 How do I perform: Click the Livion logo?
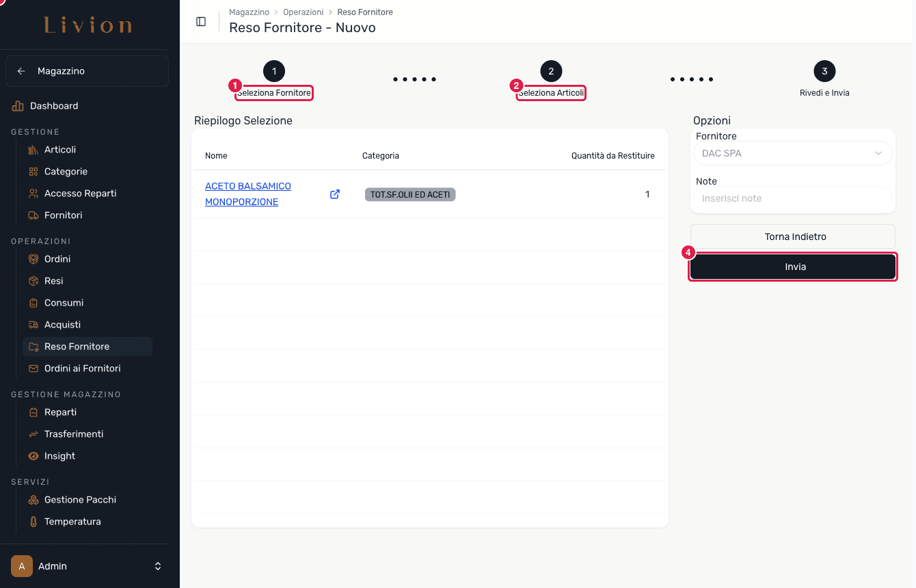pos(88,25)
